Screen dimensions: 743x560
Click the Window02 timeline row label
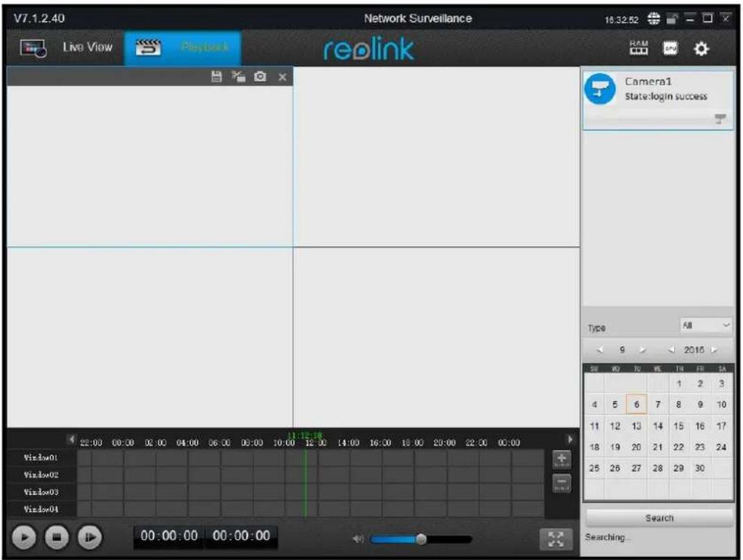[x=41, y=475]
